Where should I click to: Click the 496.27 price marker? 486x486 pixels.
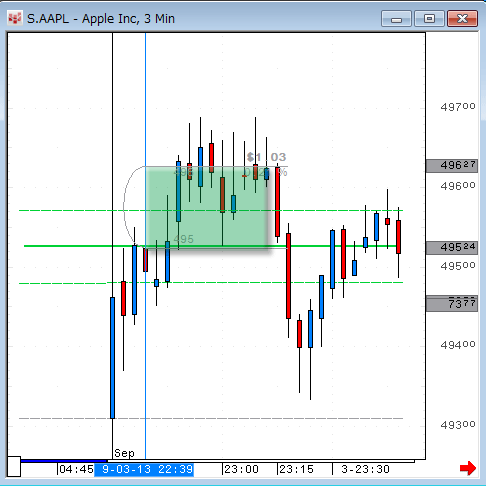tap(452, 165)
